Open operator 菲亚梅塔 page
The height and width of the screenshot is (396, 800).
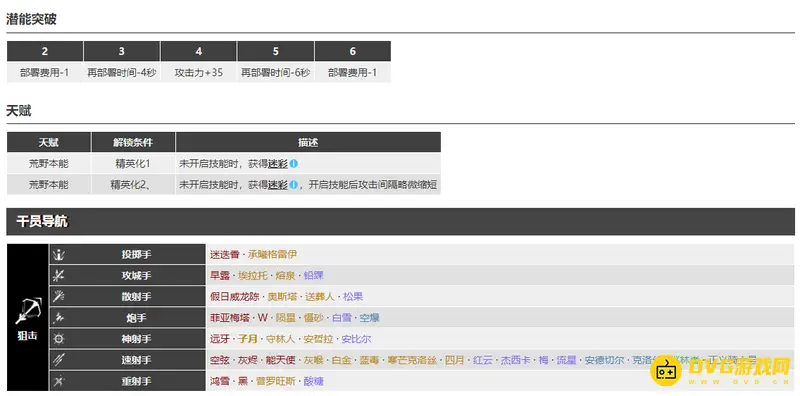[230, 318]
